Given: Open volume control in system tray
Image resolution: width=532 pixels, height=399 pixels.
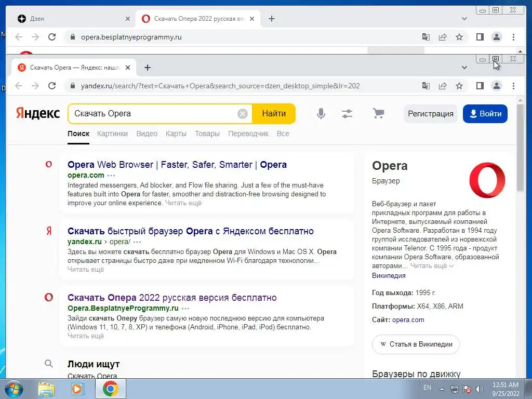Looking at the screenshot, I should click(479, 389).
